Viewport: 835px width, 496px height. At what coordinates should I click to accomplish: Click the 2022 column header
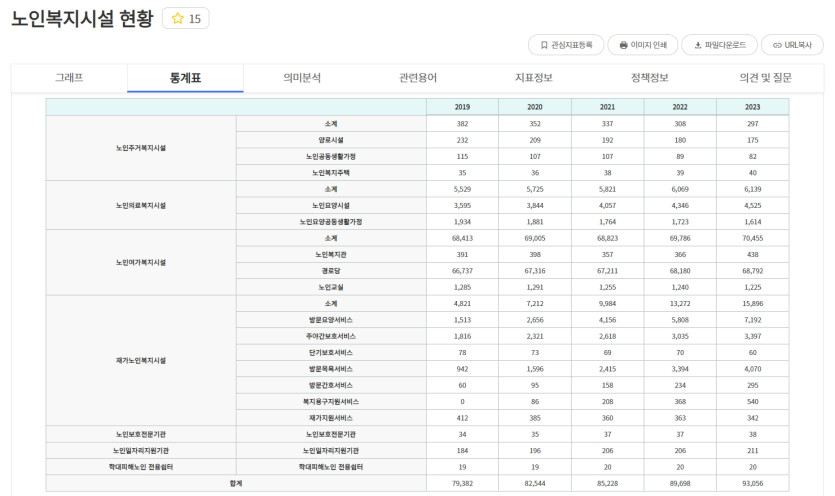680,107
